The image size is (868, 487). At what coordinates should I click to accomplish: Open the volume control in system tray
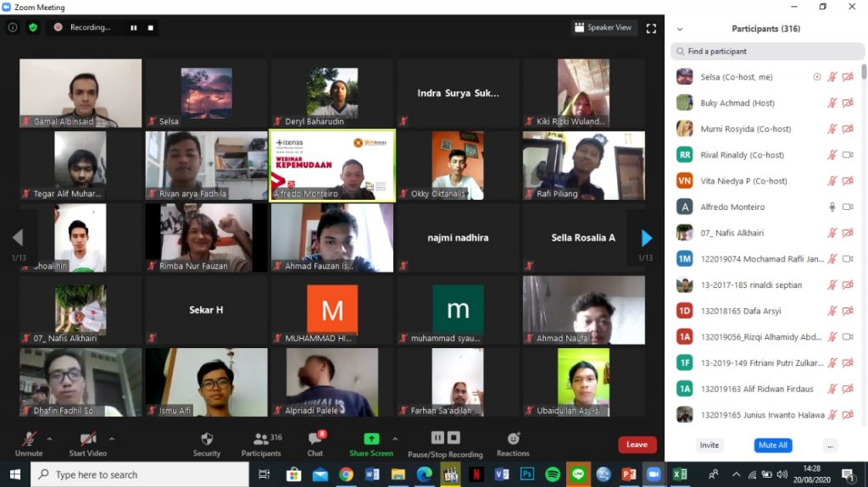click(782, 474)
